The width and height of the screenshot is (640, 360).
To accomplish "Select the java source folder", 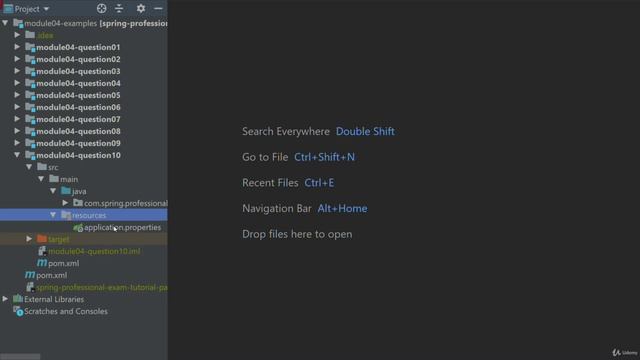I will pos(79,191).
